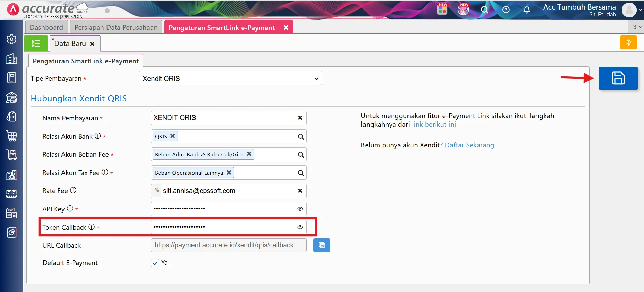This screenshot has width=644, height=292.
Task: Reveal the API Key value
Action: 300,209
